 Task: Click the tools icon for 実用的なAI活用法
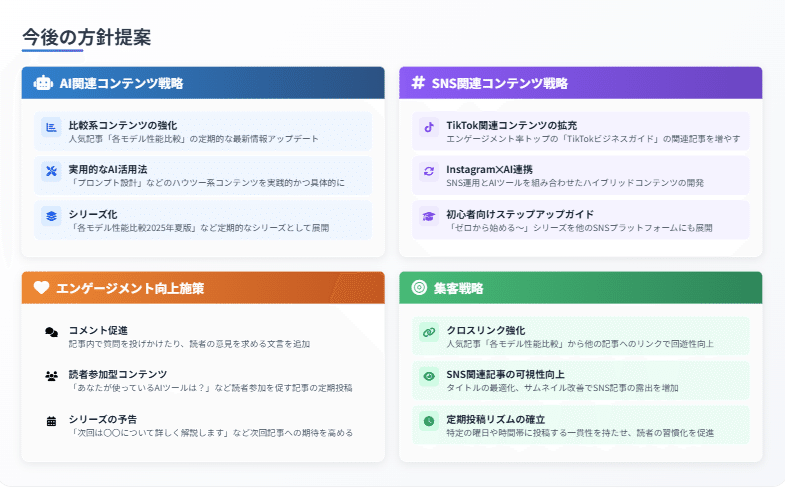coord(51,171)
